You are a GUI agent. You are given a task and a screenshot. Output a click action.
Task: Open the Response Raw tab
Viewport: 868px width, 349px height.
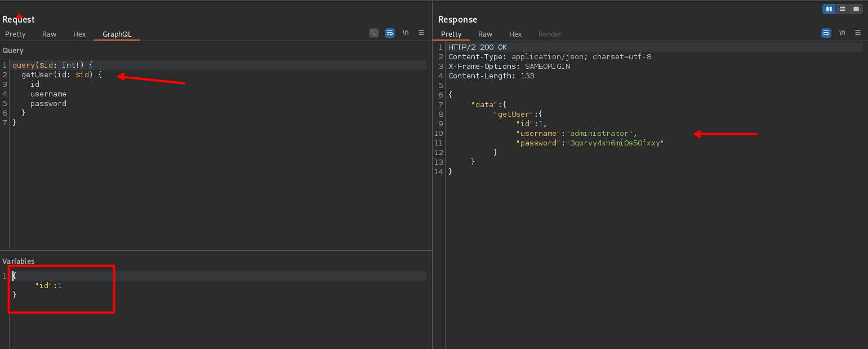[x=485, y=34]
